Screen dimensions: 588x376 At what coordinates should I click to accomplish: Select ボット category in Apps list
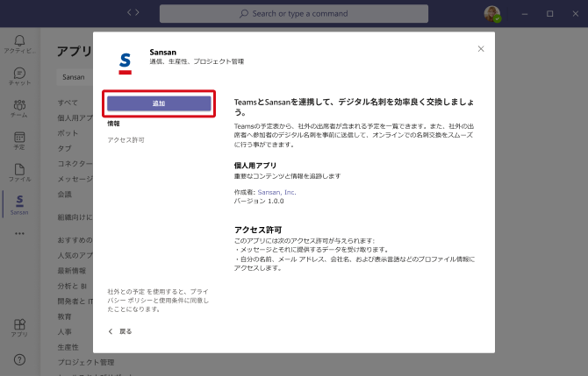[68, 133]
